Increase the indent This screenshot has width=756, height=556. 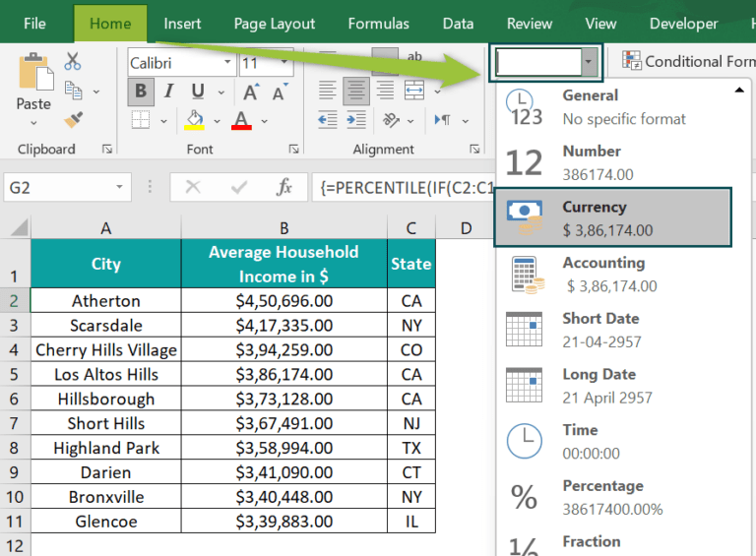(x=356, y=120)
